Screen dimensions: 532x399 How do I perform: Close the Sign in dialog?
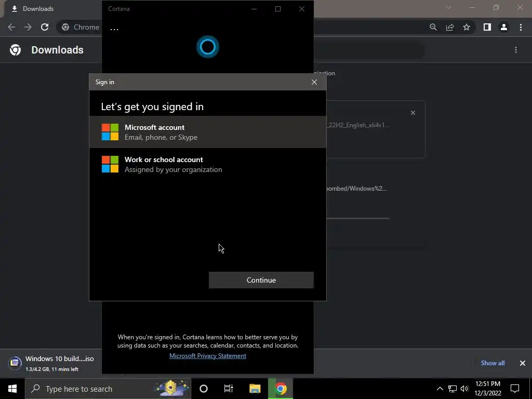point(314,82)
